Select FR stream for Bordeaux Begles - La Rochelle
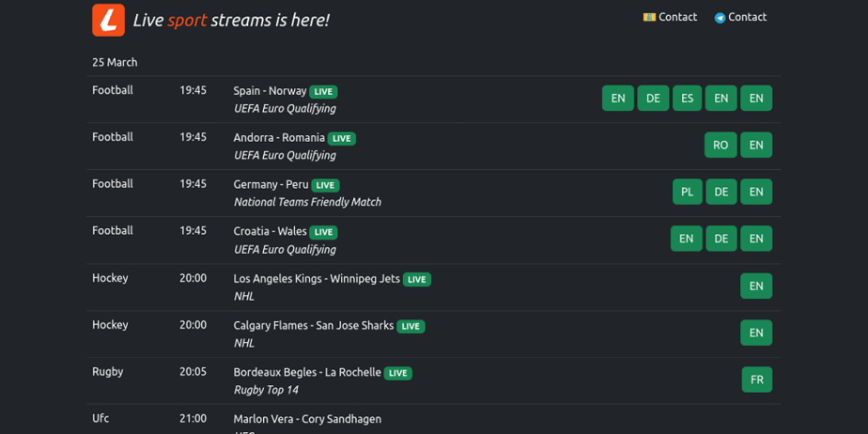 tap(757, 380)
